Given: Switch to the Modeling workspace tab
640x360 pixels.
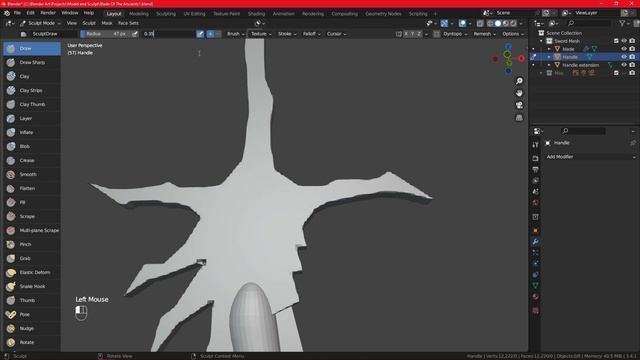Looking at the screenshot, I should tap(139, 14).
